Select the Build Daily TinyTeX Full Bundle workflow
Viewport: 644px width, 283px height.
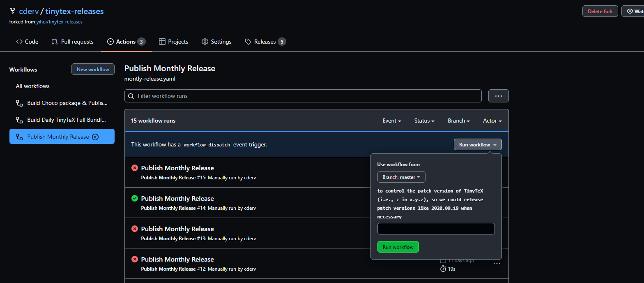tap(62, 120)
